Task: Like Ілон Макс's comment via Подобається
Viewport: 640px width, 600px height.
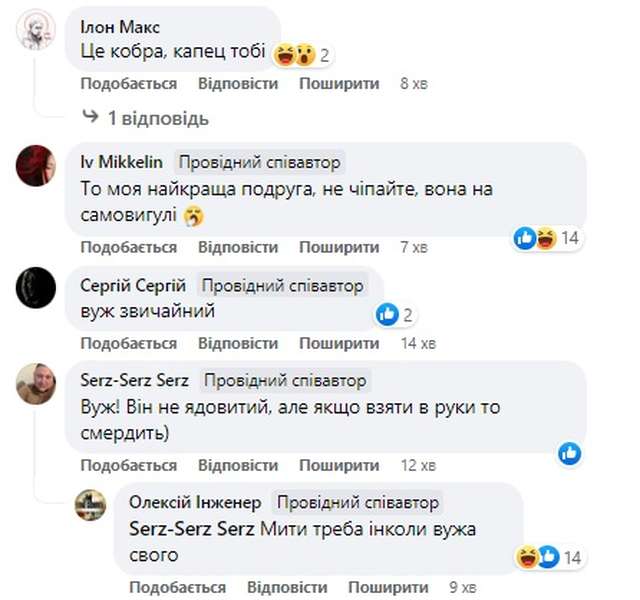Action: 128,84
